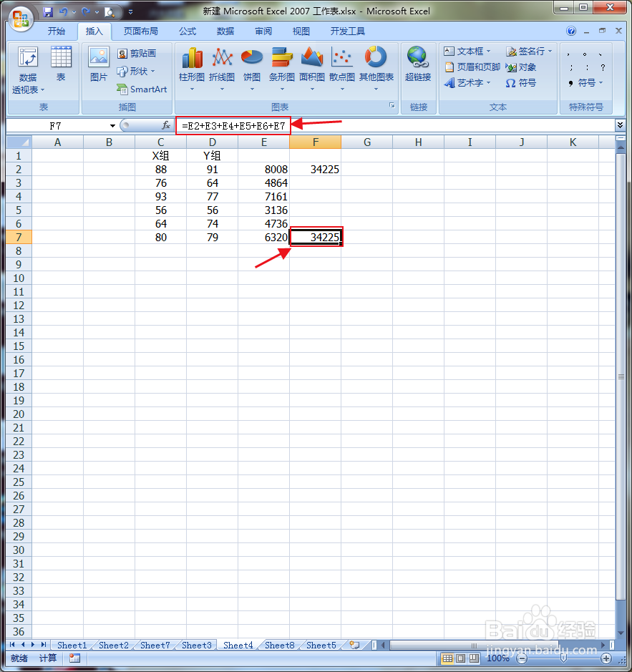
Task: Open the Charts group dialog launcher
Action: point(392,105)
